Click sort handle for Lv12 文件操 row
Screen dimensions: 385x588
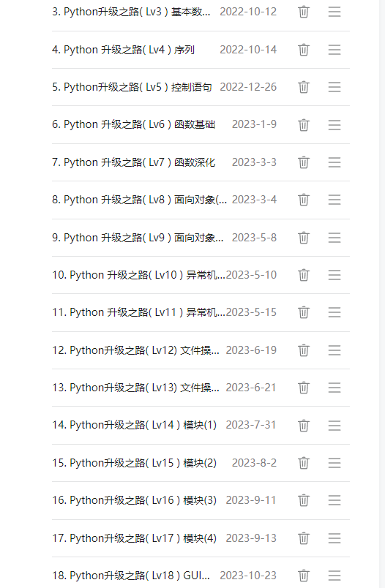coord(334,350)
